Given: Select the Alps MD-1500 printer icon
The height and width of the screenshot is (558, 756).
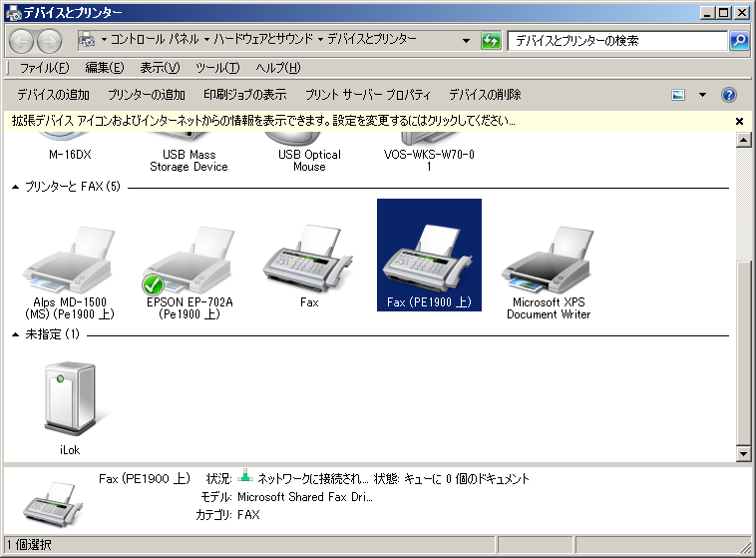Looking at the screenshot, I should tap(68, 262).
